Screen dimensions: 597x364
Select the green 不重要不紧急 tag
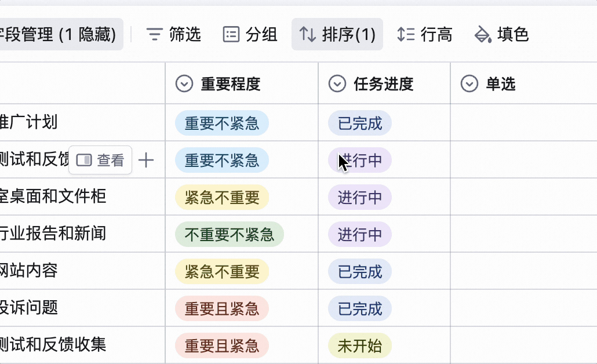pos(229,234)
